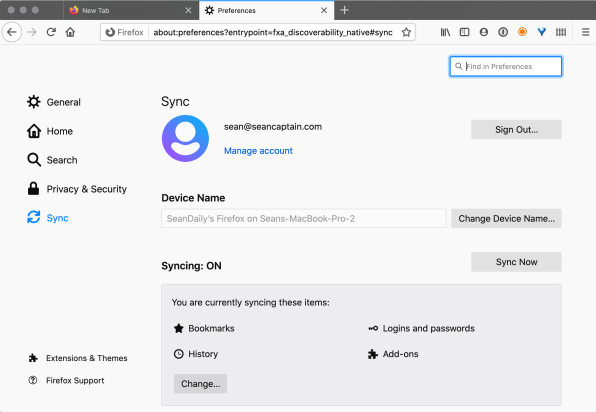Click the Change... synced items button
The width and height of the screenshot is (596, 412).
point(200,383)
